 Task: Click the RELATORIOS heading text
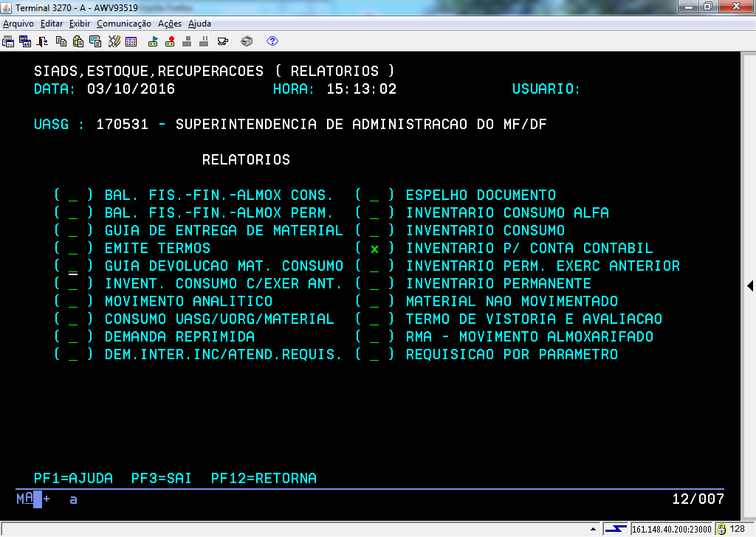click(246, 159)
